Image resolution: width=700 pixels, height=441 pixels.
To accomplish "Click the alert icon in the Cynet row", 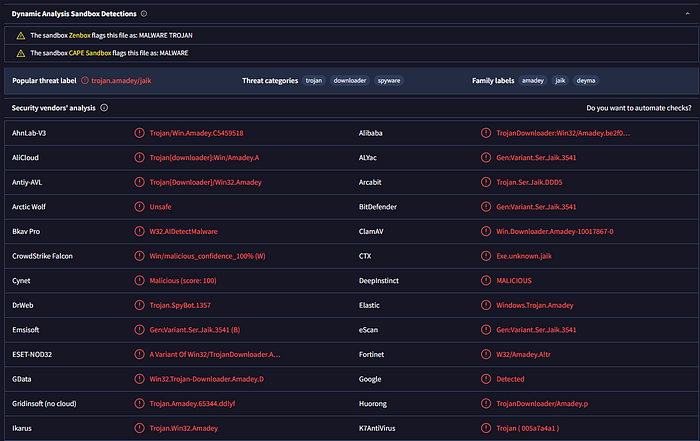I will 139,280.
